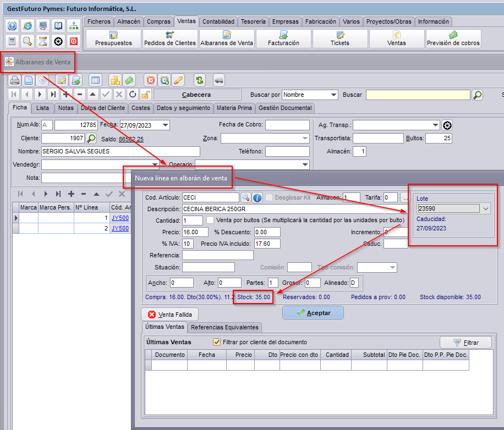Viewport: 504px width, 430px height.
Task: Focus the yellow Buscar search field
Action: tap(418, 95)
